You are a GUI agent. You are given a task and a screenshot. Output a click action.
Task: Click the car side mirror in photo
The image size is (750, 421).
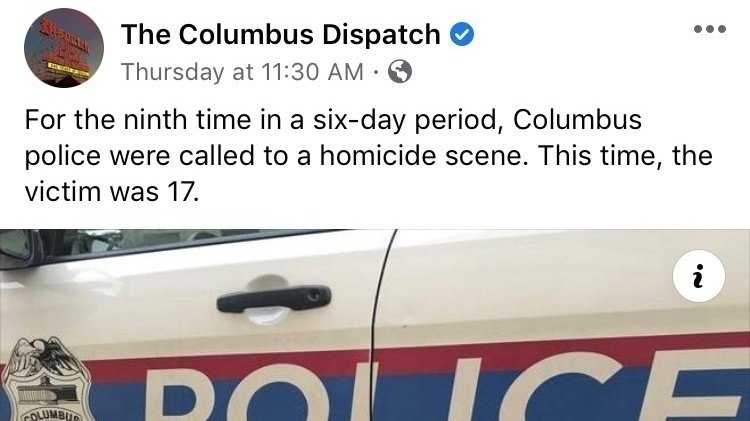tap(15, 247)
